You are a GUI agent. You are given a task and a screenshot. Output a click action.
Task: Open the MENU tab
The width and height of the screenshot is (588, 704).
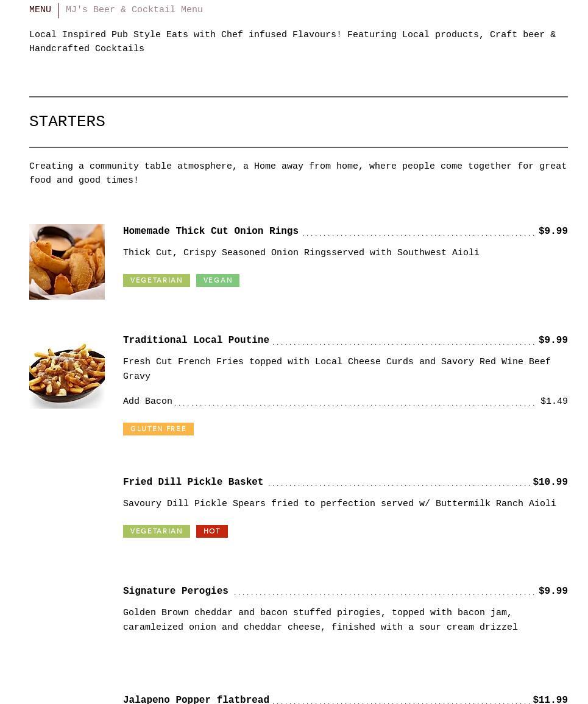40,10
